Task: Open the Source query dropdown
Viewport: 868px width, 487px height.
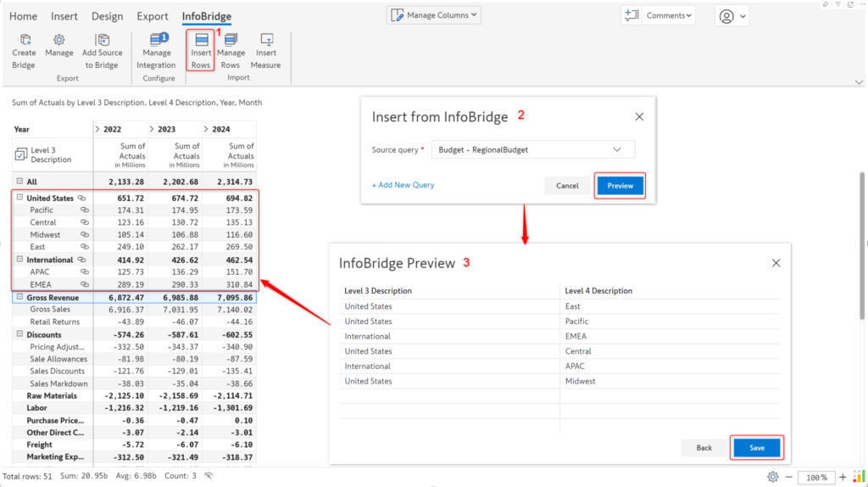Action: pyautogui.click(x=533, y=149)
